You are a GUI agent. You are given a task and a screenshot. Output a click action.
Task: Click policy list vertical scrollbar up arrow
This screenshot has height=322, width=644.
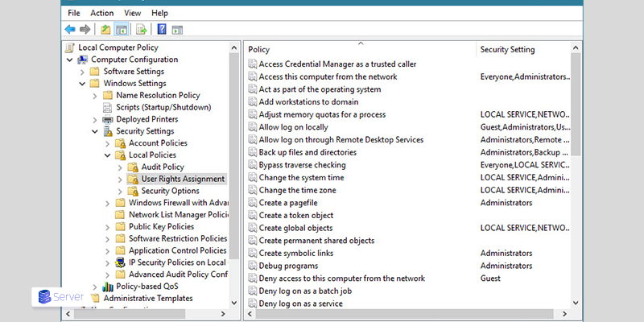576,48
